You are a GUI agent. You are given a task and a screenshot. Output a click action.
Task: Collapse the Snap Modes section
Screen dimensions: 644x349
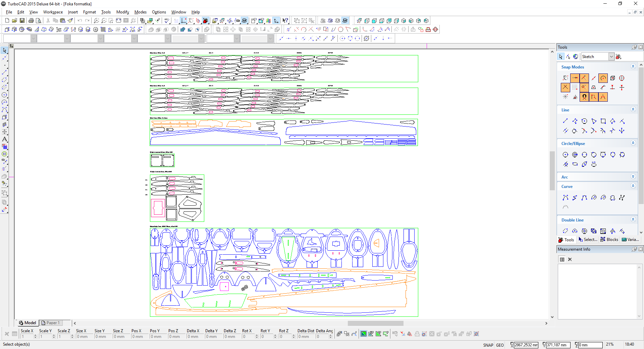tap(633, 67)
